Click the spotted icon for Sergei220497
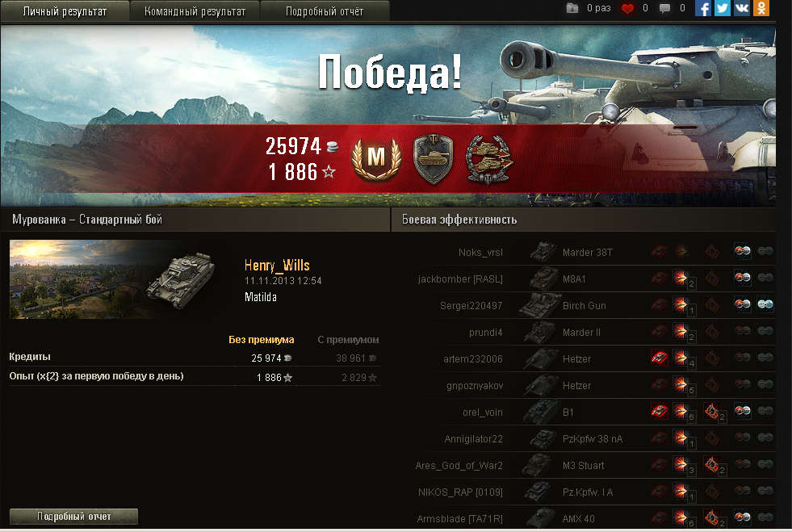 765,304
